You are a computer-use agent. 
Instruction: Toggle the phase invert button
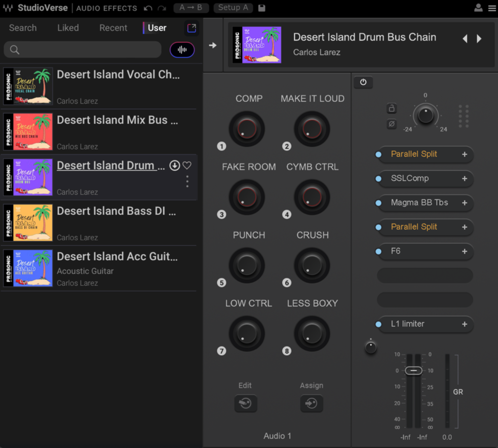(392, 124)
